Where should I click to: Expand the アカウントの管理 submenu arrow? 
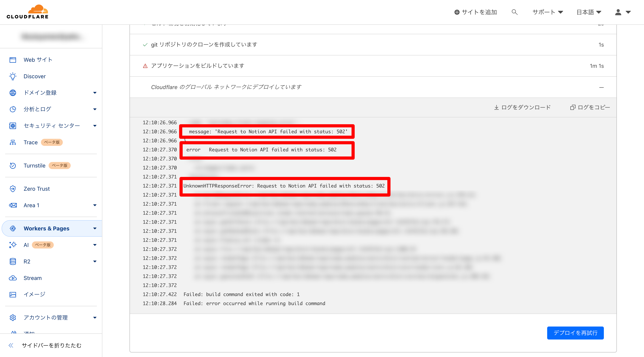point(95,317)
